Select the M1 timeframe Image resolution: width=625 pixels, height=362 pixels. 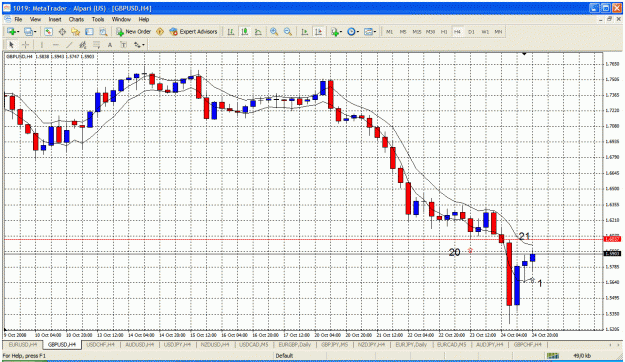pos(389,32)
